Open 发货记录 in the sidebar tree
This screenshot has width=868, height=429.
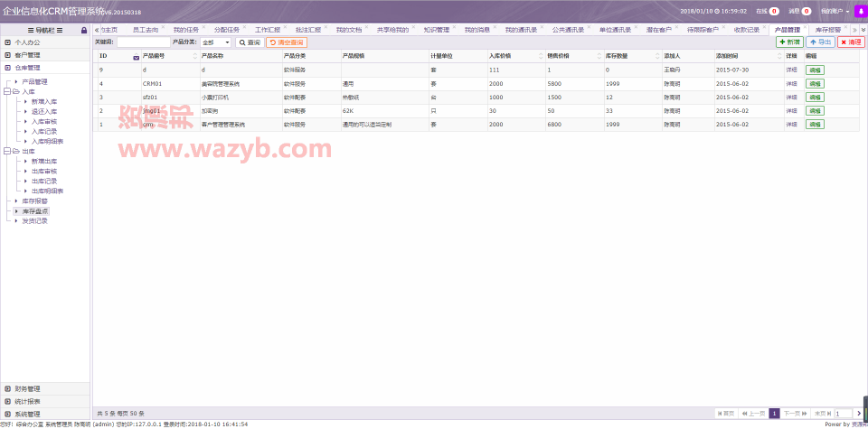coord(35,221)
